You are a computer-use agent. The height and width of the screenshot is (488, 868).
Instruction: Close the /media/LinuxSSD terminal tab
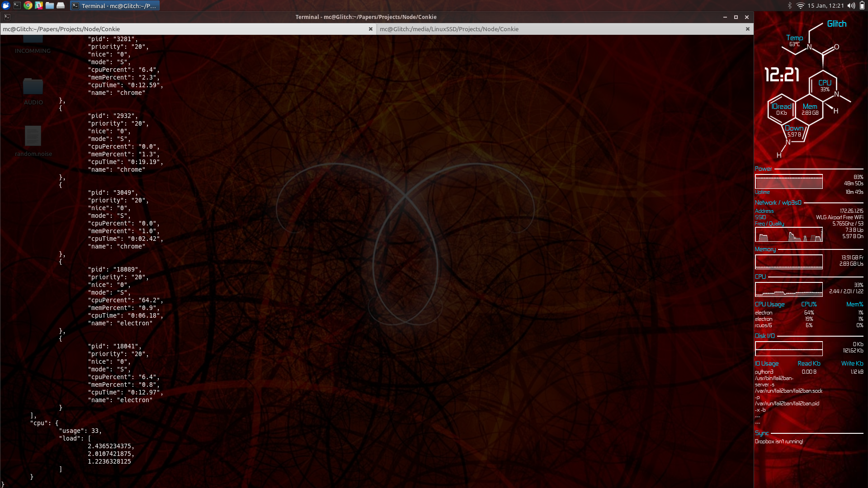pos(748,29)
